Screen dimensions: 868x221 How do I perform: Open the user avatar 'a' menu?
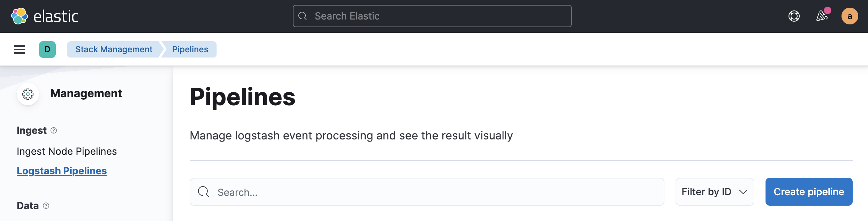[x=850, y=16]
